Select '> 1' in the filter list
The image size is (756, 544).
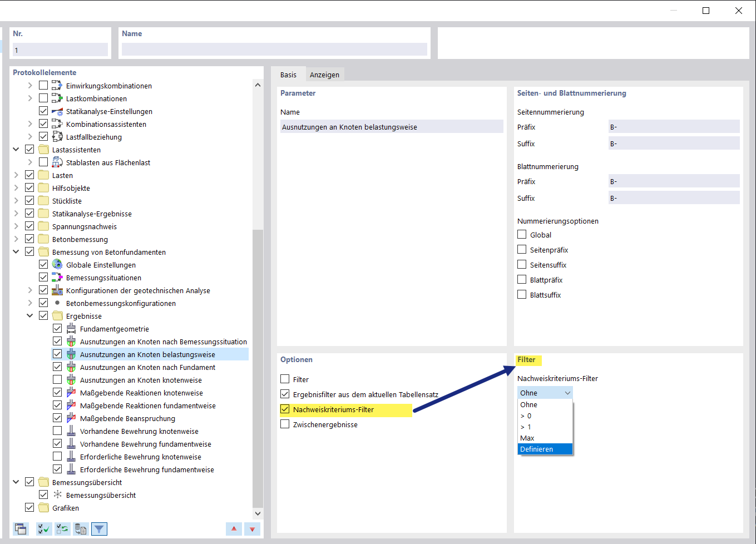(x=545, y=427)
